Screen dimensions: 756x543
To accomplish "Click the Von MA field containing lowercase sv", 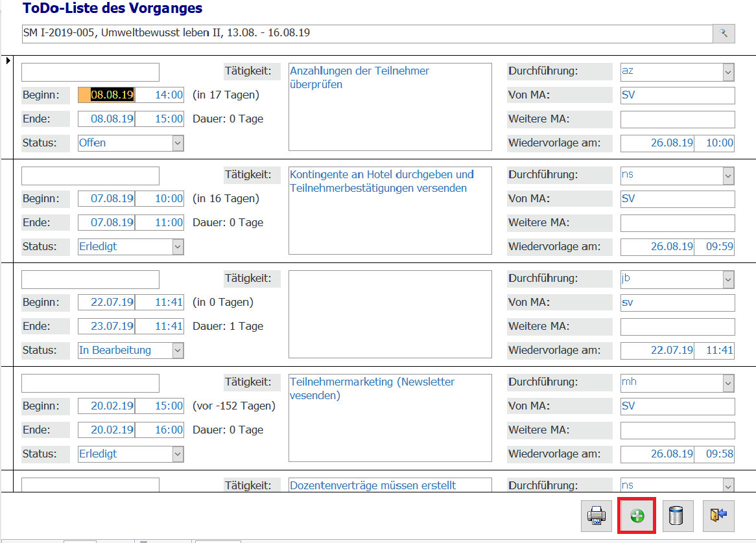I will click(x=678, y=303).
